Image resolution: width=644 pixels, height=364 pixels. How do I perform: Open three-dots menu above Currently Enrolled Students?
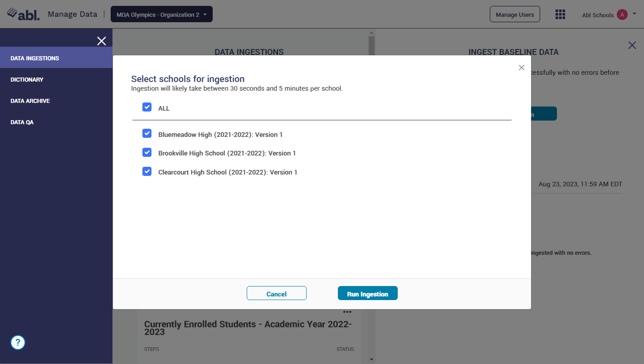[347, 312]
